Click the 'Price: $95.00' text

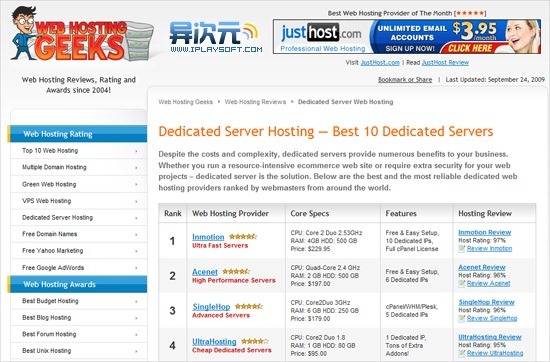coord(309,354)
